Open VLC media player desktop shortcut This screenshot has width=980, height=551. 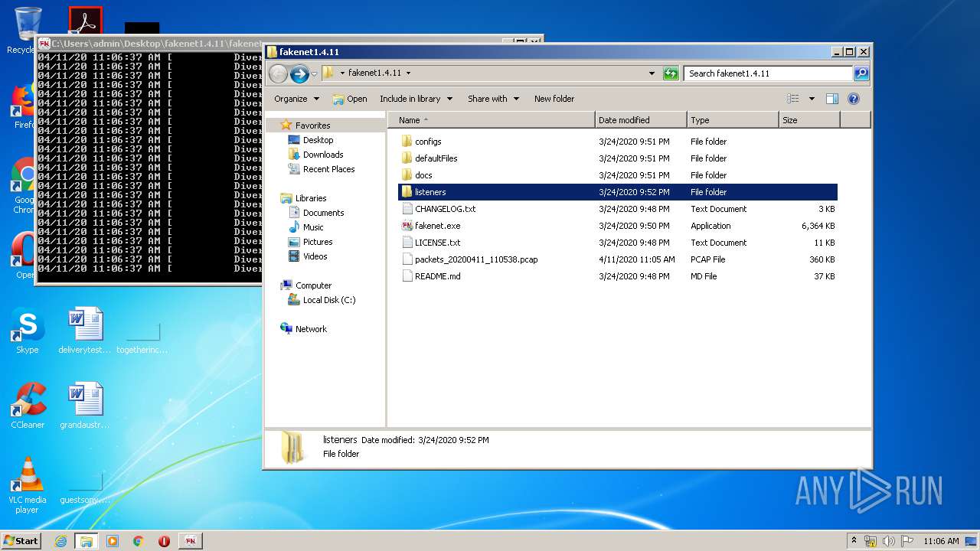pos(28,485)
